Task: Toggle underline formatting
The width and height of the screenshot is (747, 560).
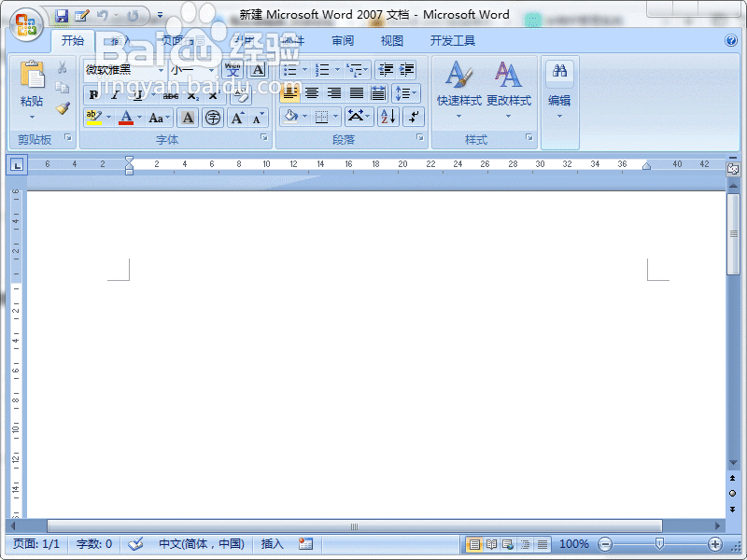Action: [x=137, y=95]
